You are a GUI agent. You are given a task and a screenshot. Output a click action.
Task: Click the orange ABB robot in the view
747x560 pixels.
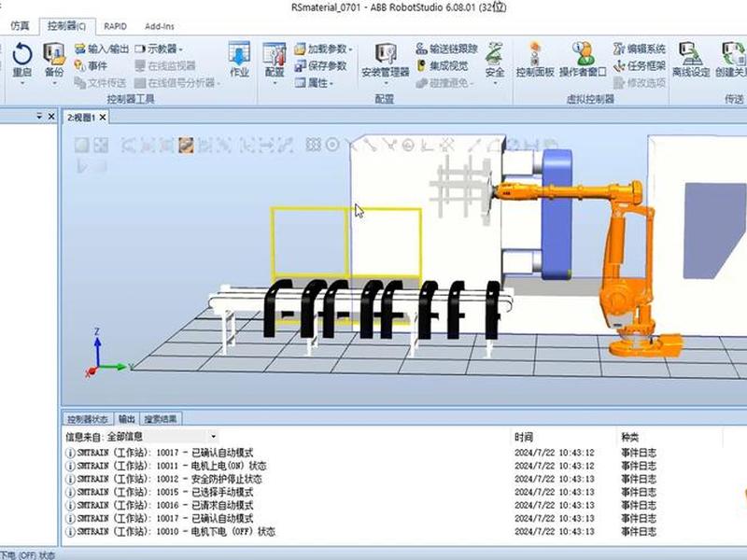point(619,267)
